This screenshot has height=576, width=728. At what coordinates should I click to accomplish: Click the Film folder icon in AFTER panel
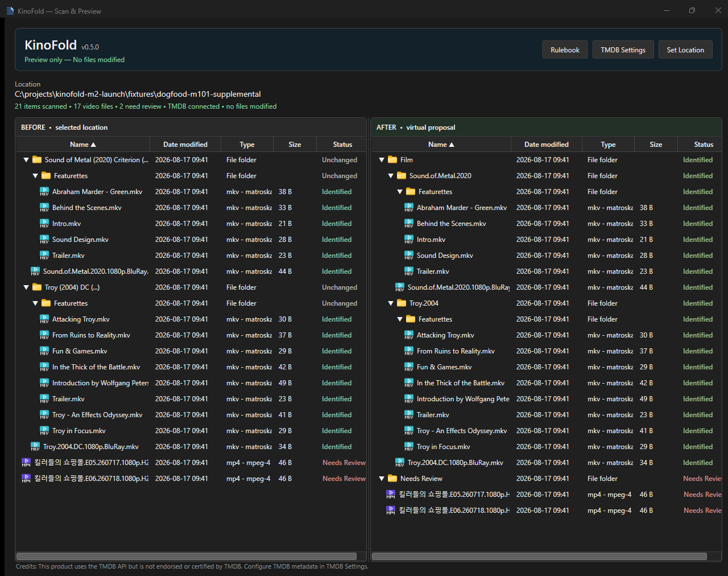tap(392, 160)
